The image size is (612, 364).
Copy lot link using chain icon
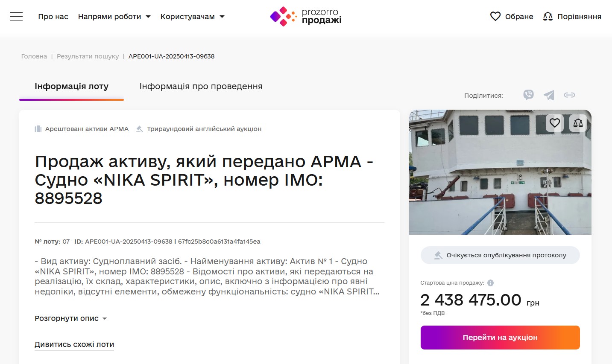point(569,95)
